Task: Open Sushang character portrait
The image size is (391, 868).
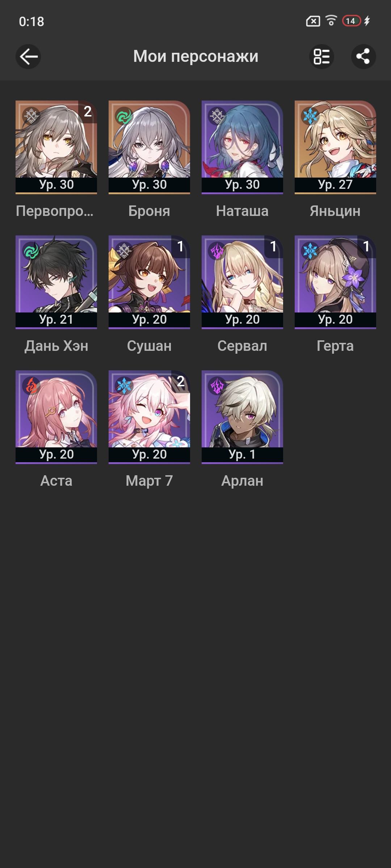Action: 149,282
